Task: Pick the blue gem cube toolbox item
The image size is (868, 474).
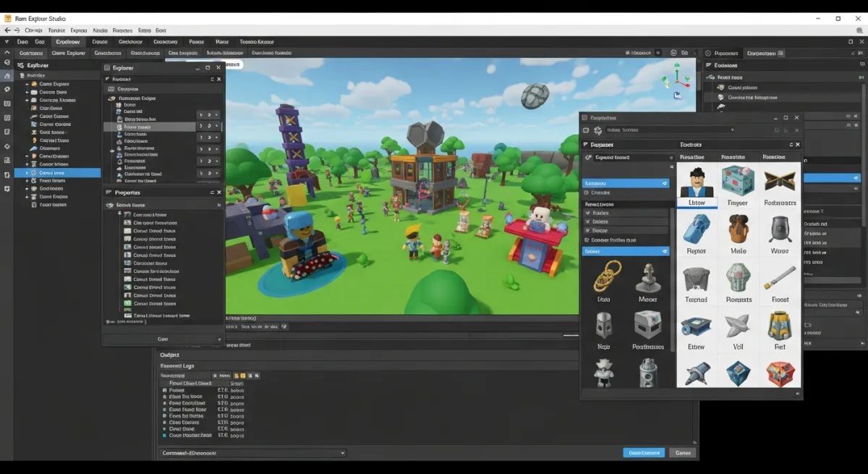Action: coord(739,373)
